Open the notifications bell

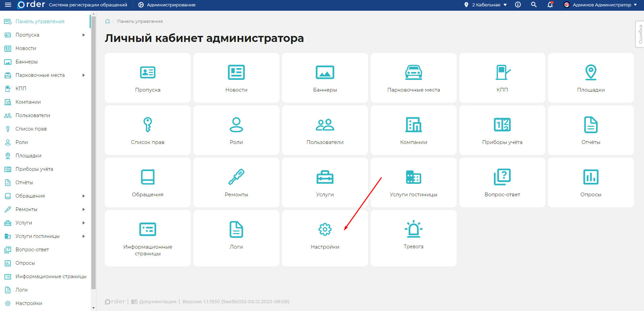point(550,5)
